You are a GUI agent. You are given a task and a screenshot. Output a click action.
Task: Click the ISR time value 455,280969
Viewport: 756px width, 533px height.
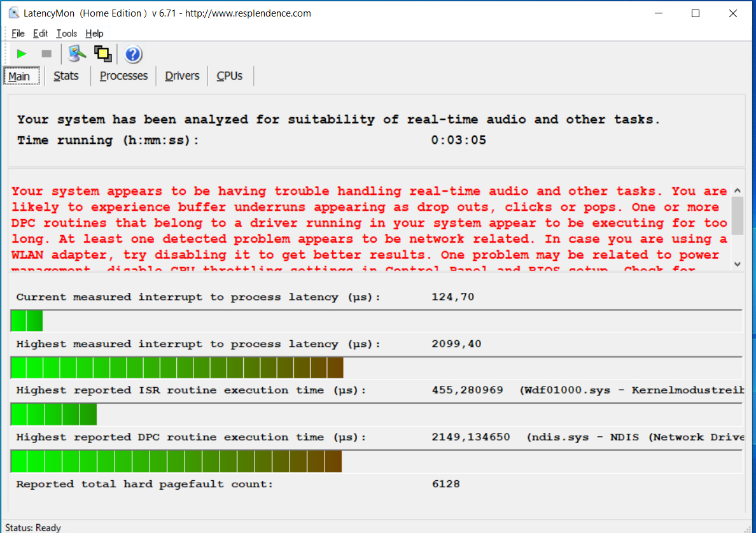(x=467, y=390)
